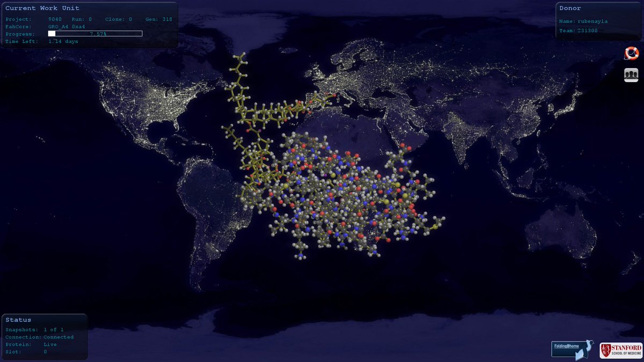
Task: Click the FahCore value "GRO_A4 0xa4"
Action: [x=67, y=26]
